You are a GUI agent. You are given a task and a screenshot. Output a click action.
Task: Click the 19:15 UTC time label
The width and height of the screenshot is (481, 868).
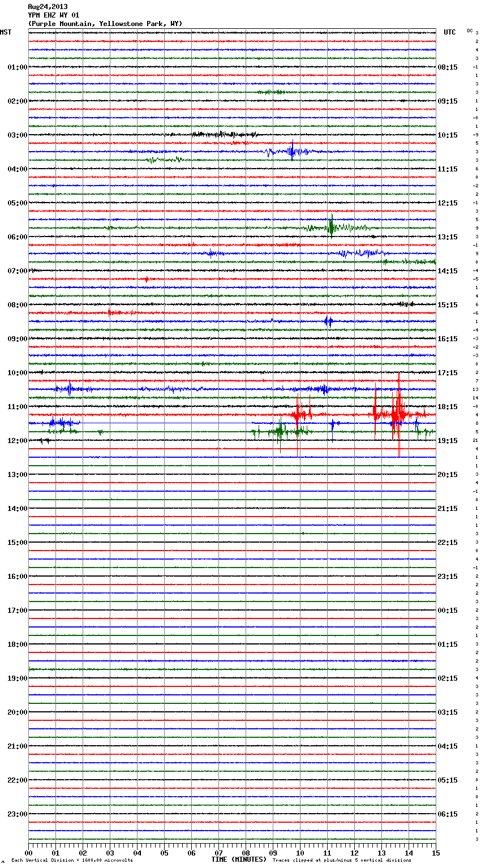coord(448,441)
